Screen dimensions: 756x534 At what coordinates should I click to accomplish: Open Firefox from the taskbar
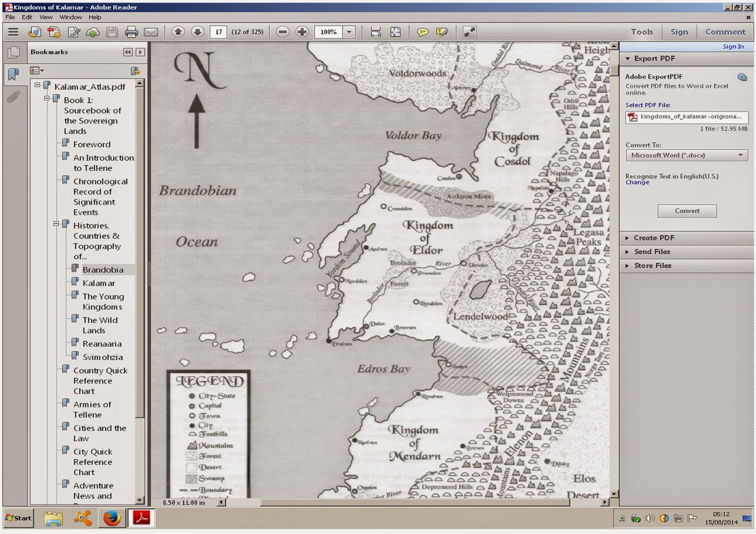112,518
